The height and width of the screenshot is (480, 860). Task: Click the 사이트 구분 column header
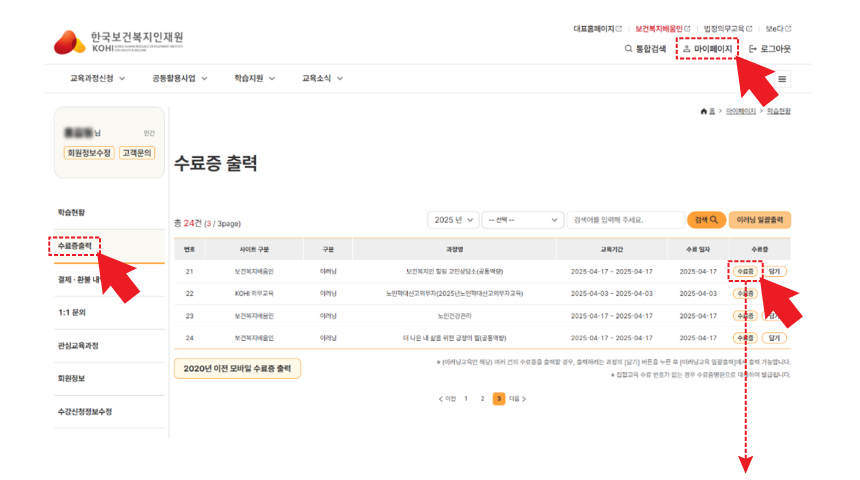[x=254, y=250]
